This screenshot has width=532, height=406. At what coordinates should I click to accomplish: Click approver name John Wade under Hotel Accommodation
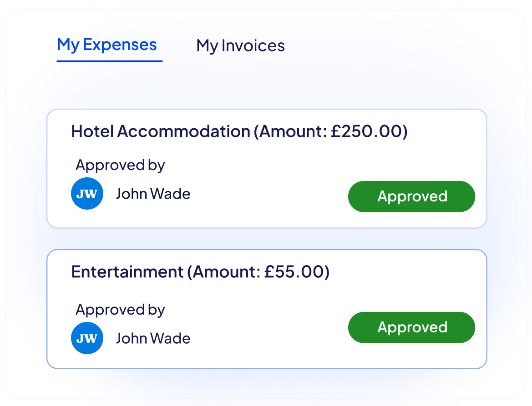coord(153,193)
